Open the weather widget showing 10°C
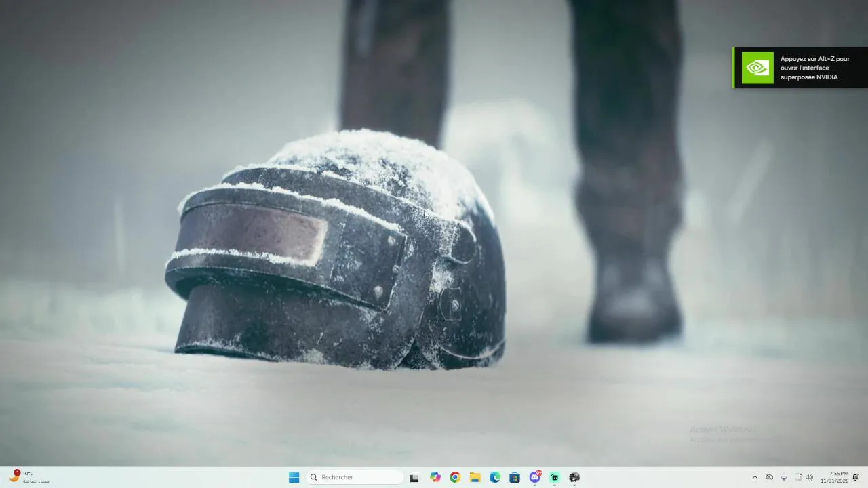The width and height of the screenshot is (868, 488). click(x=29, y=476)
